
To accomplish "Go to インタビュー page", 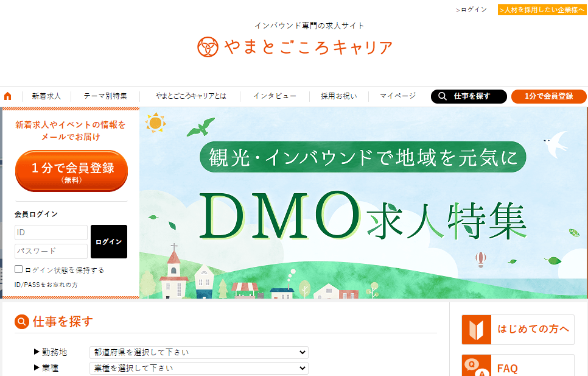I will (275, 96).
